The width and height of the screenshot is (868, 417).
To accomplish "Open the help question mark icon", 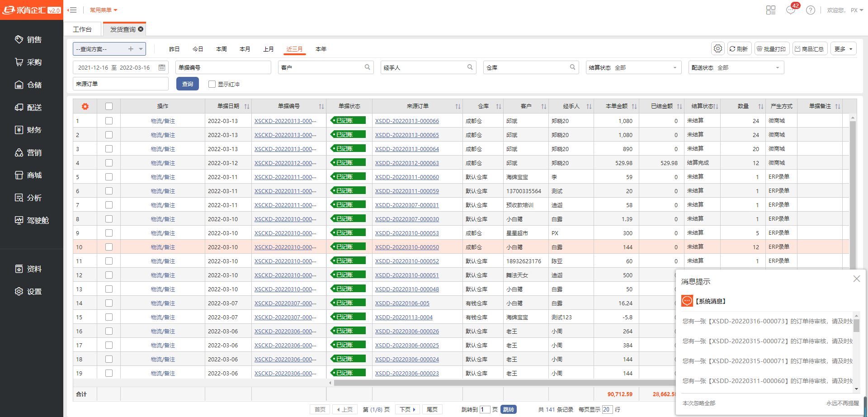I will coord(811,10).
